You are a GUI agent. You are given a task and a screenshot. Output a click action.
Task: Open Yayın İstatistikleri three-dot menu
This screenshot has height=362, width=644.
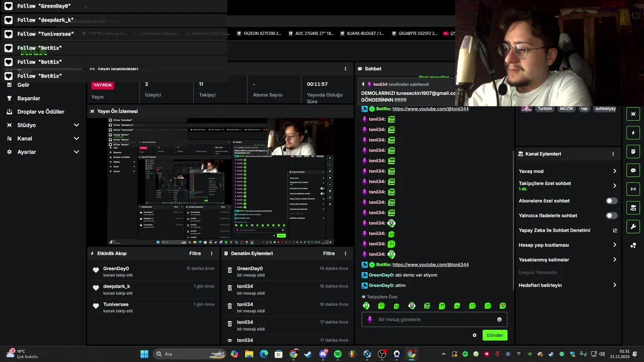tap(345, 69)
